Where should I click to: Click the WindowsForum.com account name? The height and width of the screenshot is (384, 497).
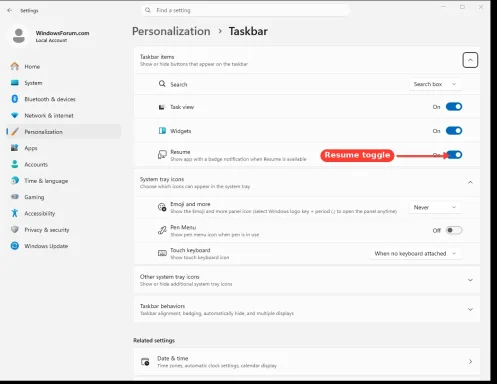pos(62,33)
